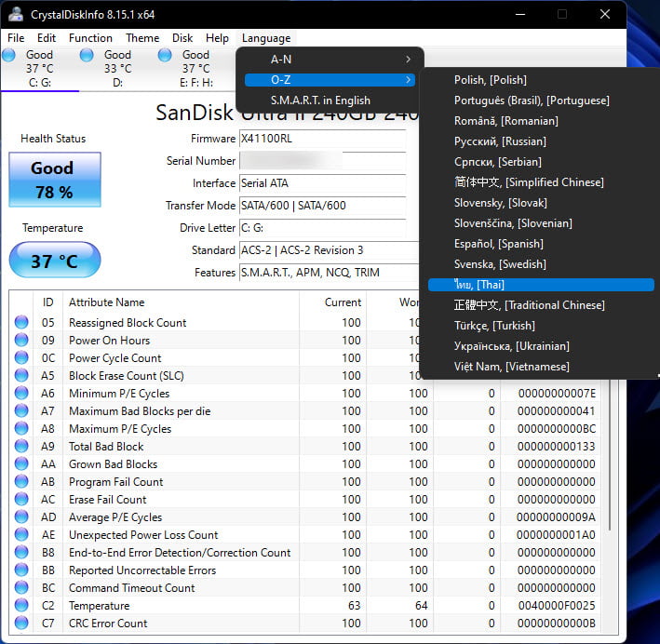The width and height of the screenshot is (660, 644).
Task: Click status orb for Temperature attribute row
Action: point(21,605)
